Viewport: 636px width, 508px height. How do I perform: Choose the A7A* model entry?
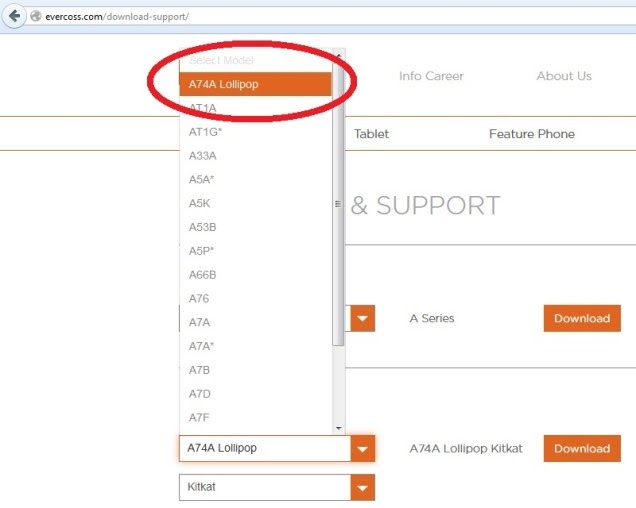click(256, 347)
